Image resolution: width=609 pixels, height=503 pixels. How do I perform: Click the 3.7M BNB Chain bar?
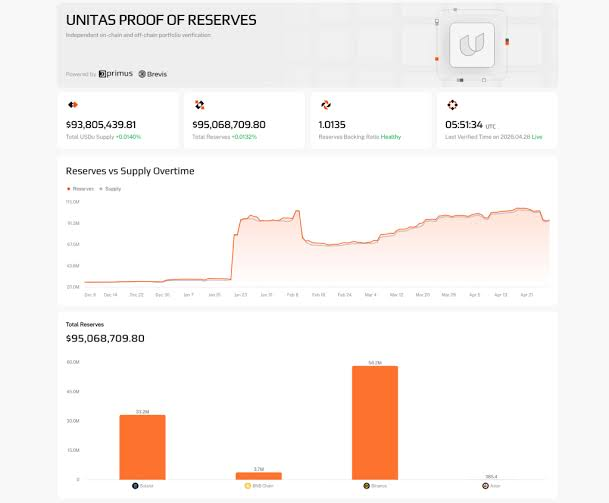pos(259,476)
